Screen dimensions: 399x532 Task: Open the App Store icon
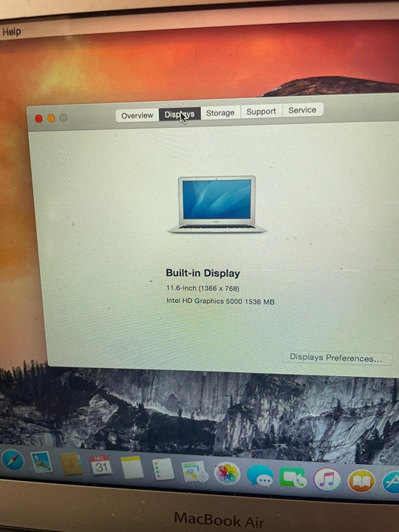point(391,482)
